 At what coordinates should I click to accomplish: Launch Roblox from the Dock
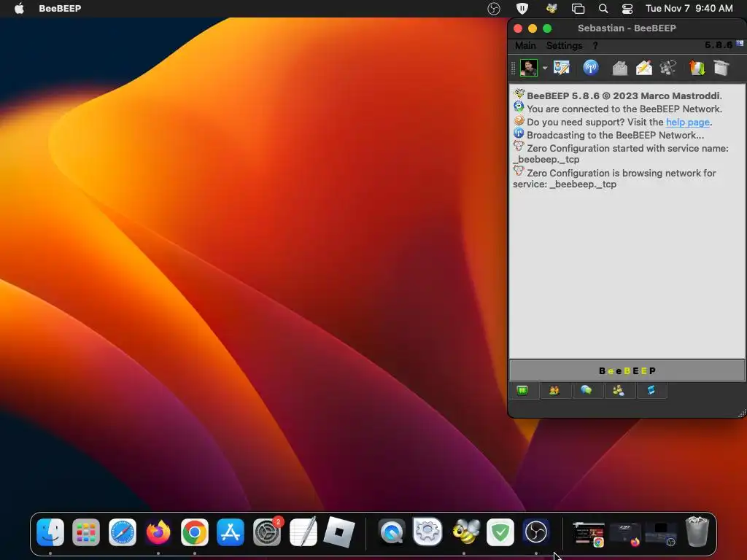[338, 532]
